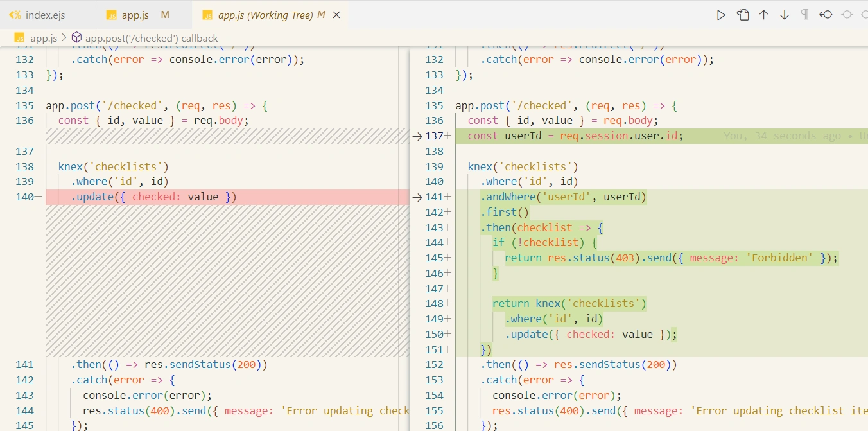The width and height of the screenshot is (868, 431).
Task: Click '.where('id', id)' on right line 140
Action: coord(529,182)
